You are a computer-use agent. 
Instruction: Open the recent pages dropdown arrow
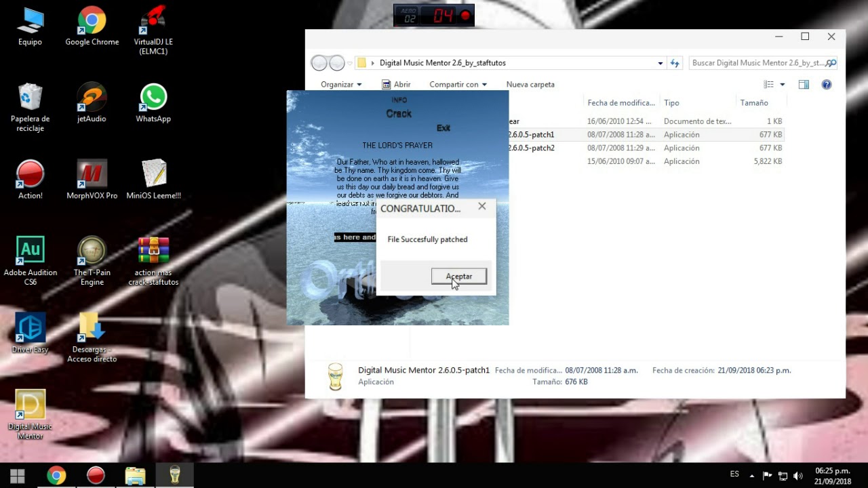pos(350,63)
